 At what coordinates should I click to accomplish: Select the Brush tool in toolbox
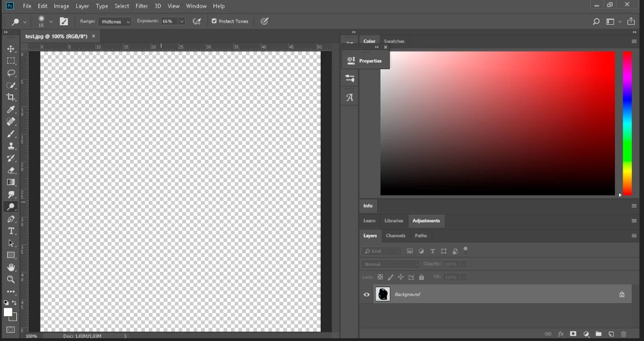click(x=11, y=134)
